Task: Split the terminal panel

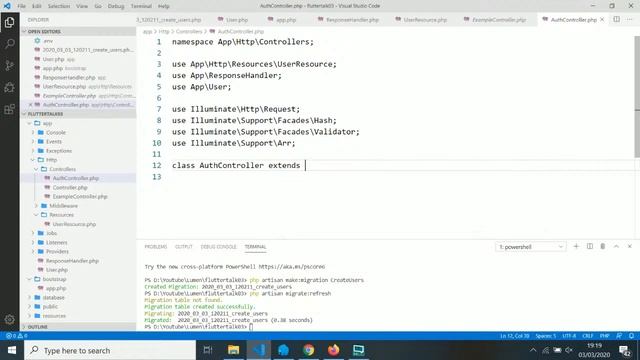Action: point(590,247)
